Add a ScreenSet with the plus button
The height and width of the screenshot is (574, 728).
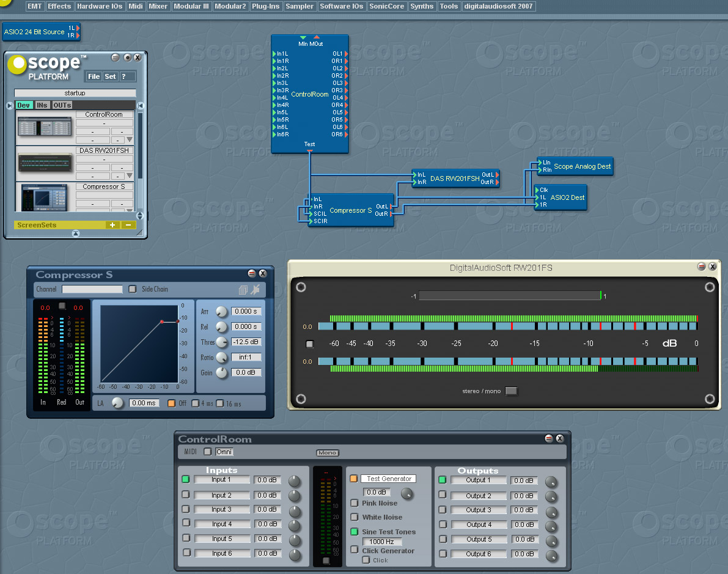pos(112,225)
